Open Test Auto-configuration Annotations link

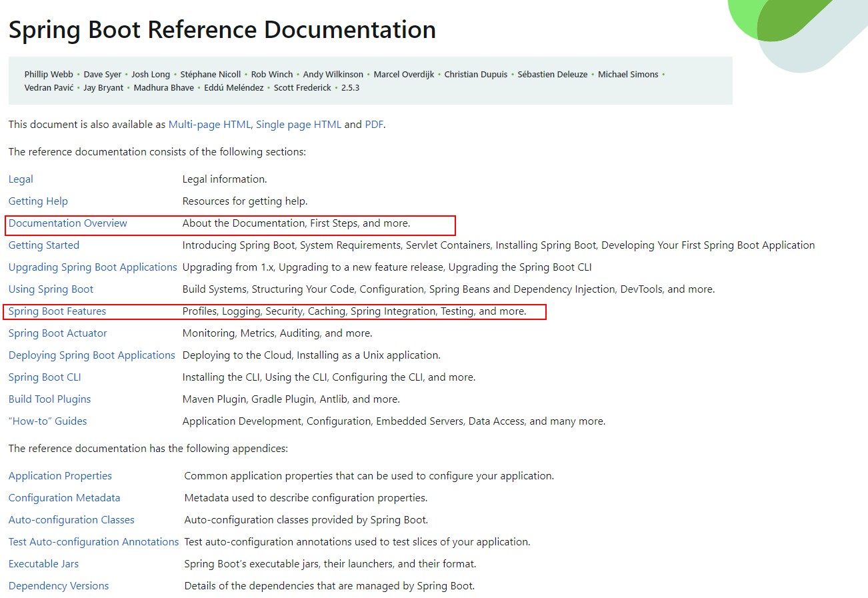click(94, 542)
